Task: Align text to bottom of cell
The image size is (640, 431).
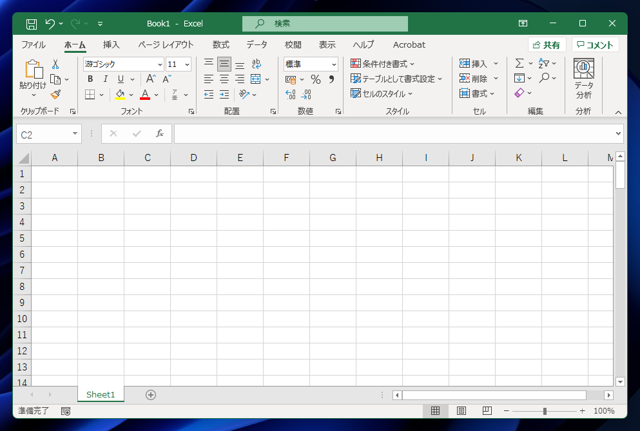Action: (240, 64)
